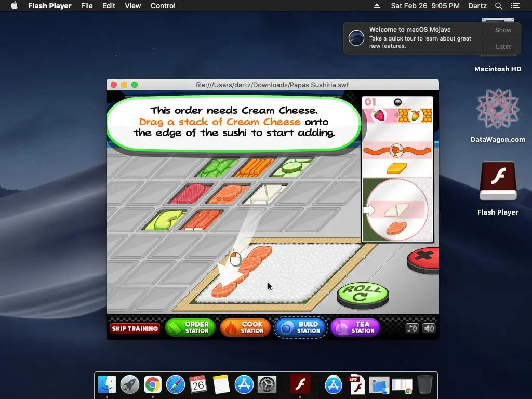
Task: Click order ticket number 01
Action: 370,102
